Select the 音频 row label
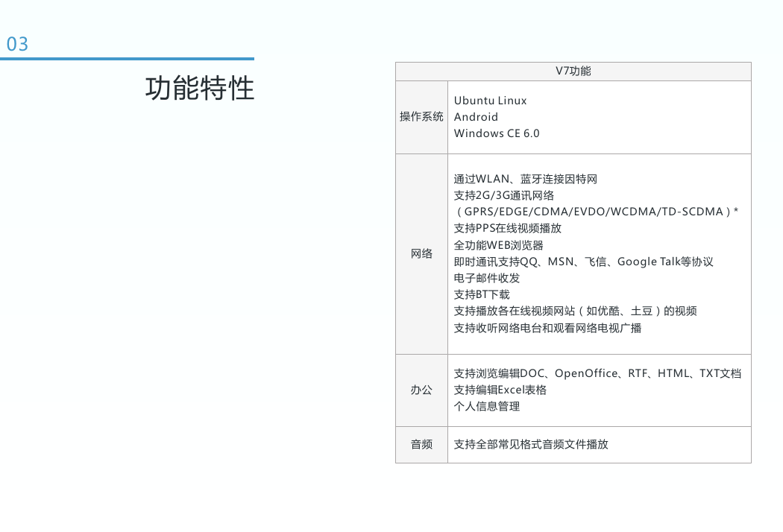This screenshot has width=783, height=532. (421, 444)
